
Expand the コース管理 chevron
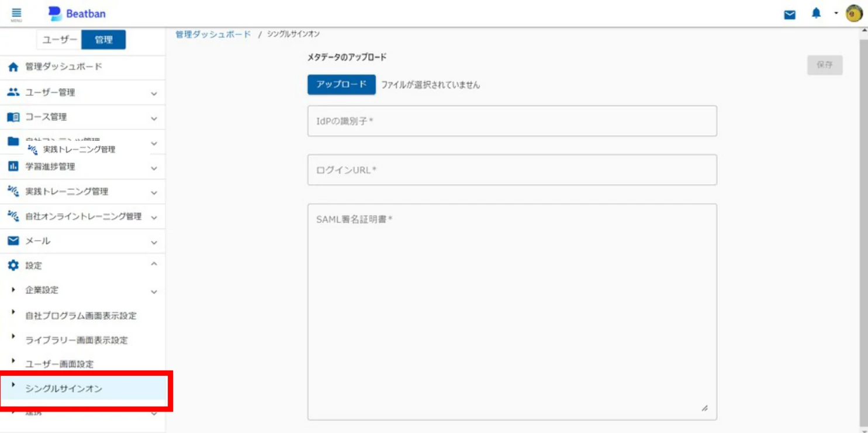154,118
